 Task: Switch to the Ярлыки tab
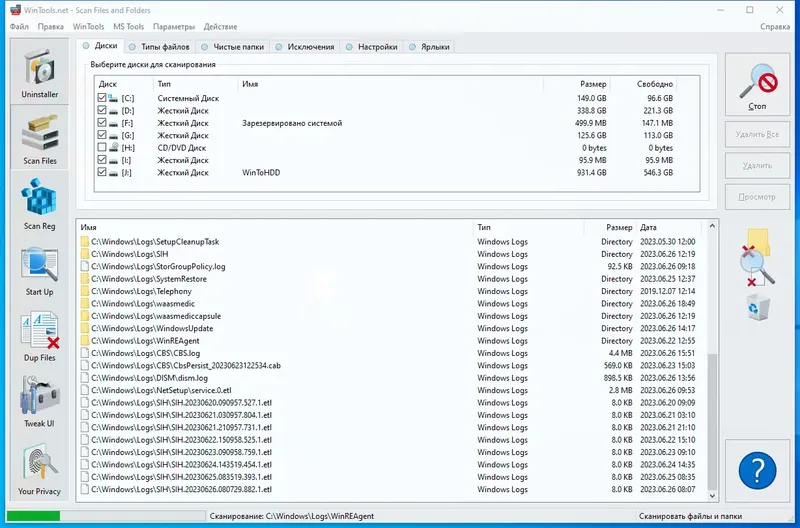pos(429,47)
